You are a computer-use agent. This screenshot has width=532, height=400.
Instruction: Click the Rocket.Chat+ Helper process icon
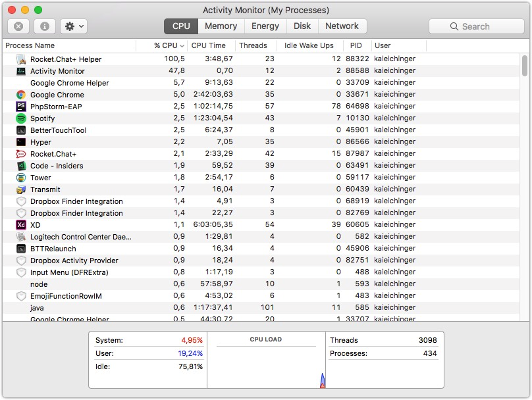(x=21, y=59)
